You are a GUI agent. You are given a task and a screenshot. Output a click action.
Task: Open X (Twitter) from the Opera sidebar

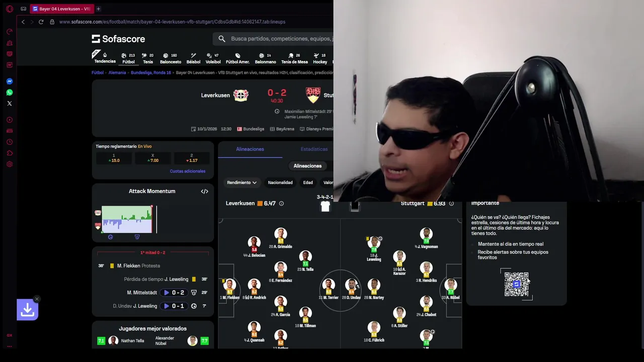(9, 104)
